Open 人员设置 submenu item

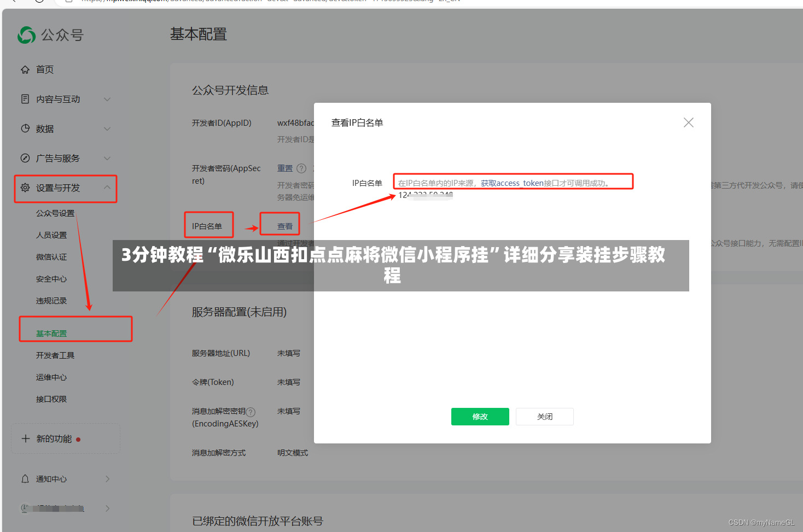(x=51, y=235)
